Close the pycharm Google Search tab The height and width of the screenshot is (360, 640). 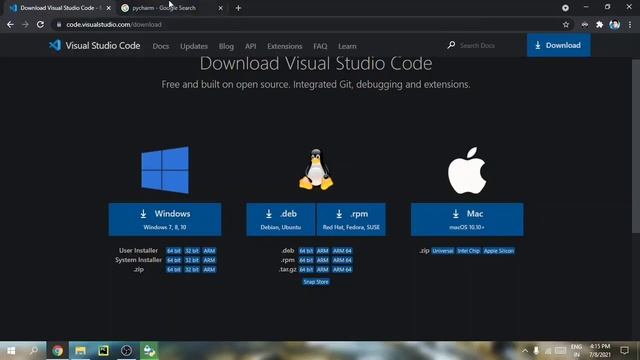point(220,8)
